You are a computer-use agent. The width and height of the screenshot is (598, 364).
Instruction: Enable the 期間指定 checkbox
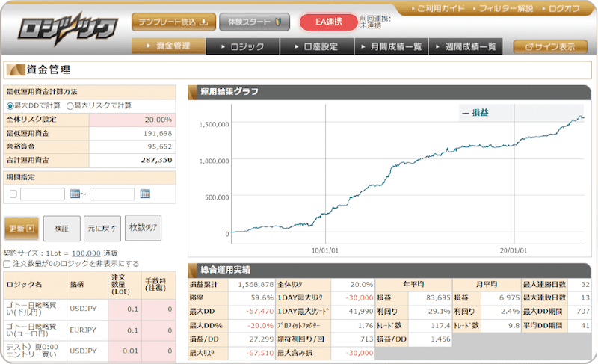coord(13,194)
